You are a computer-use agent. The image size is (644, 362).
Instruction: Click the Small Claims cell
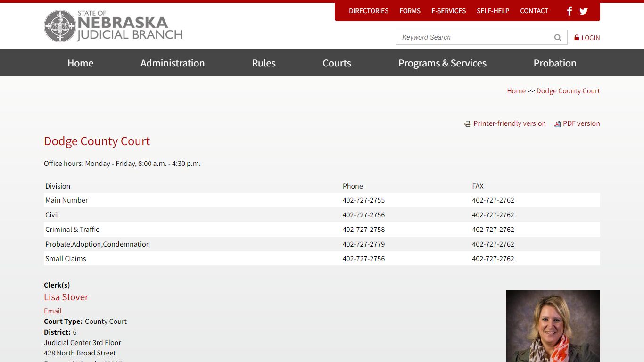[66, 259]
